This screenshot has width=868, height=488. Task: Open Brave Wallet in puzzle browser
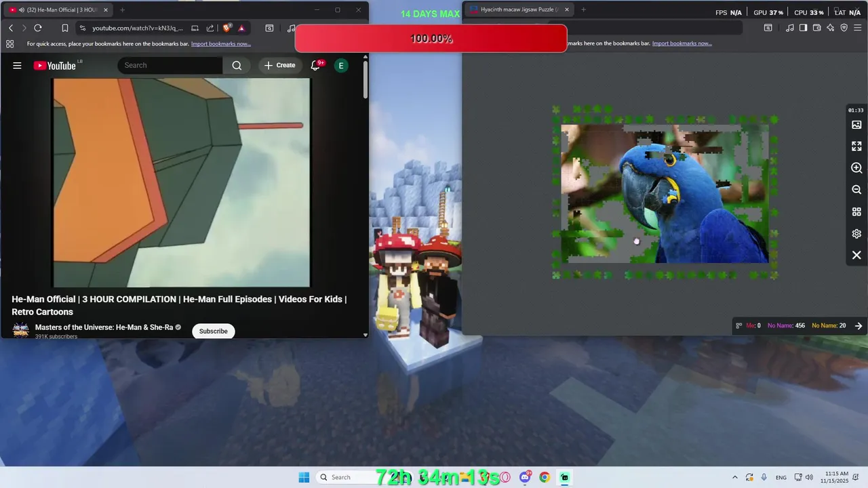(x=816, y=28)
